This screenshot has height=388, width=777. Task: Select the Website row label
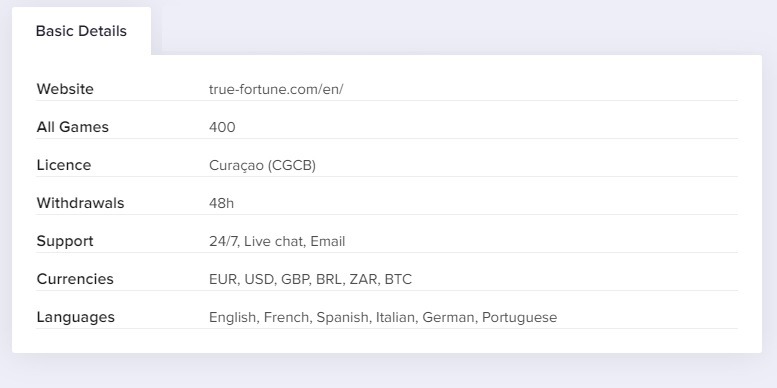tap(65, 89)
